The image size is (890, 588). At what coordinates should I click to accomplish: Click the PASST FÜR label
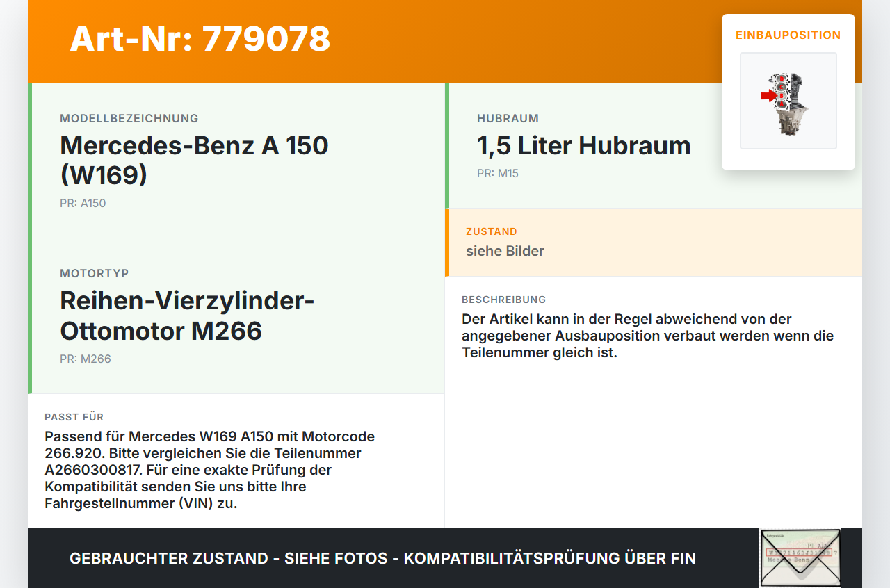click(74, 417)
